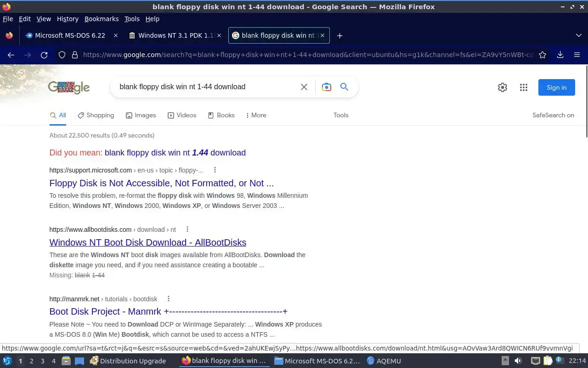The height and width of the screenshot is (368, 588).
Task: Open AQEMU window from taskbar
Action: pos(384,361)
